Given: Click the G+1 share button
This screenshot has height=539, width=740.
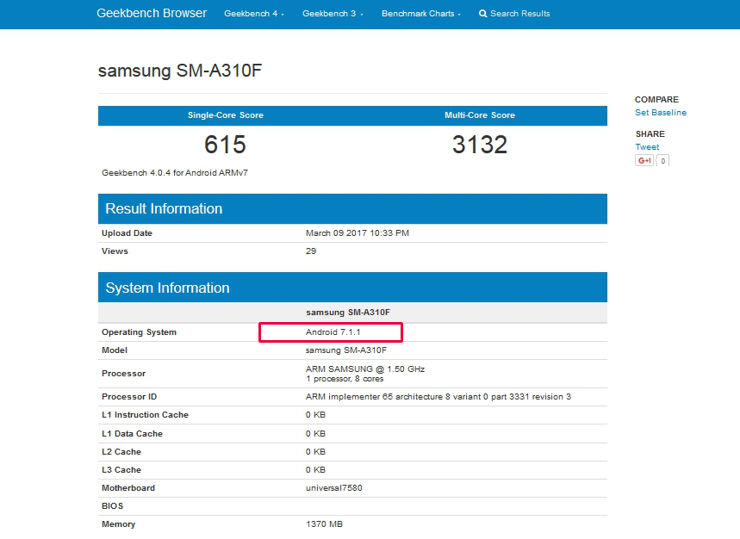Looking at the screenshot, I should coord(644,160).
